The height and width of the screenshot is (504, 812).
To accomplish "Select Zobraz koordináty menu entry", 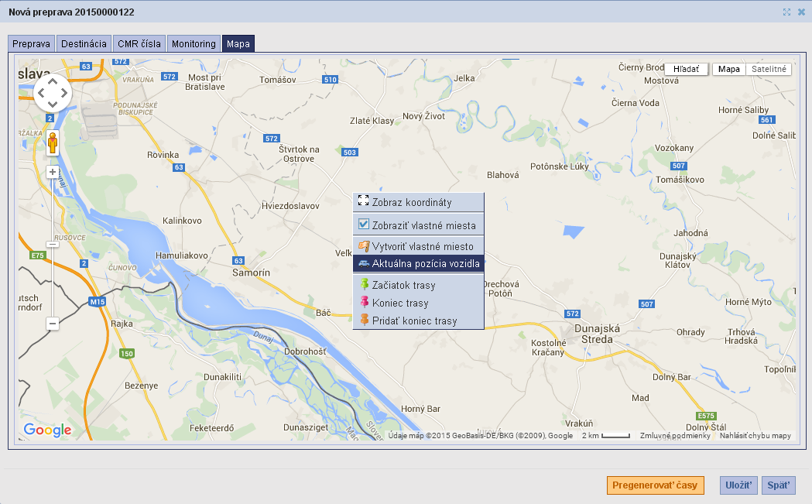I will (x=419, y=203).
